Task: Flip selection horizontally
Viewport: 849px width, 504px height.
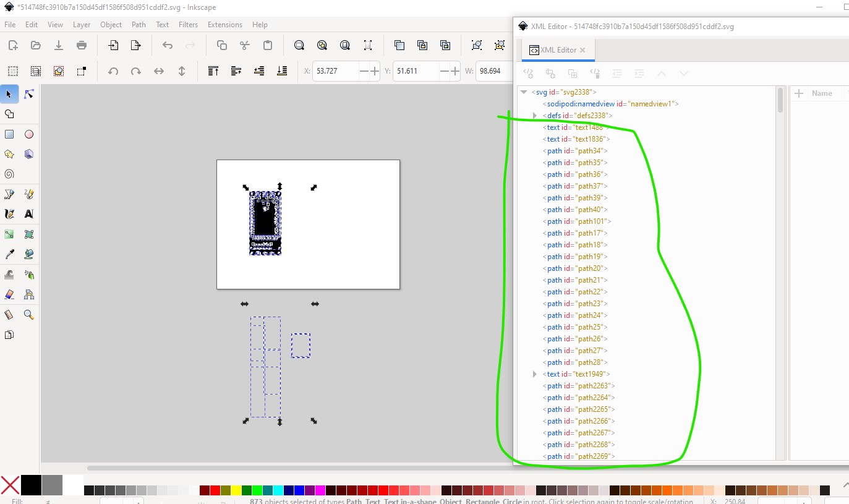Action: click(x=159, y=71)
